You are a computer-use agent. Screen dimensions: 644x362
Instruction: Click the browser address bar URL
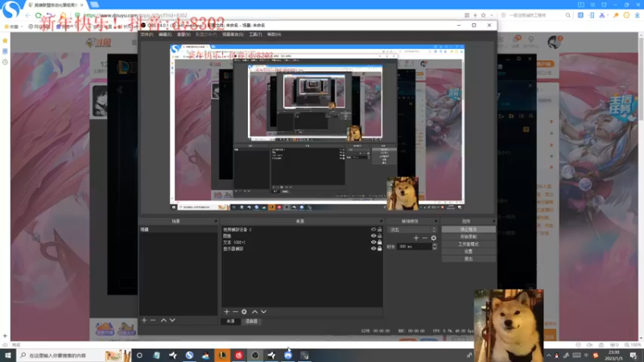coord(135,15)
